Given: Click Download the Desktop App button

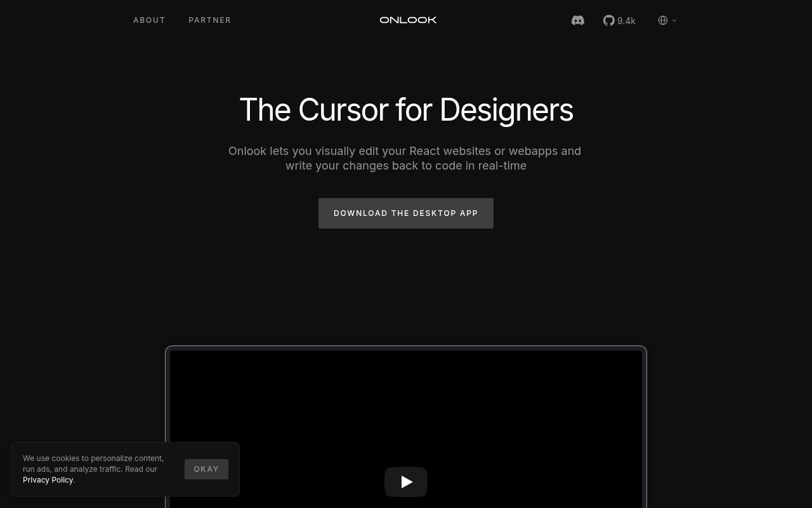Looking at the screenshot, I should coord(406,213).
